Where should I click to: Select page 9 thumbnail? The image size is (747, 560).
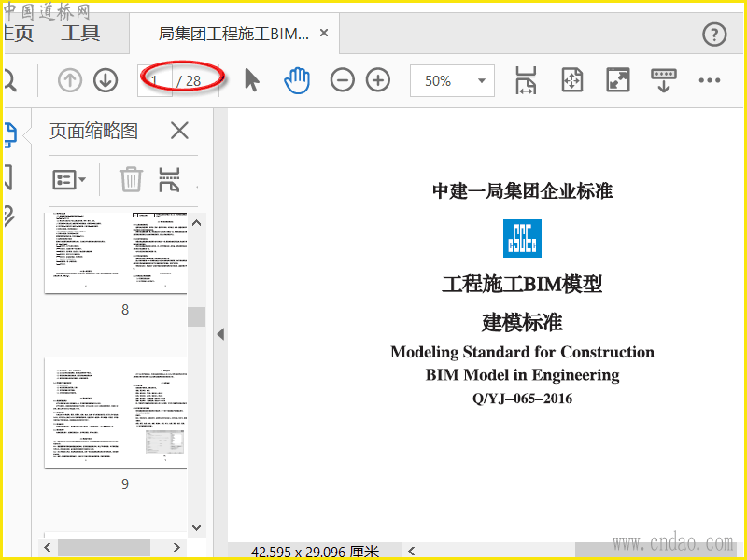pos(116,413)
